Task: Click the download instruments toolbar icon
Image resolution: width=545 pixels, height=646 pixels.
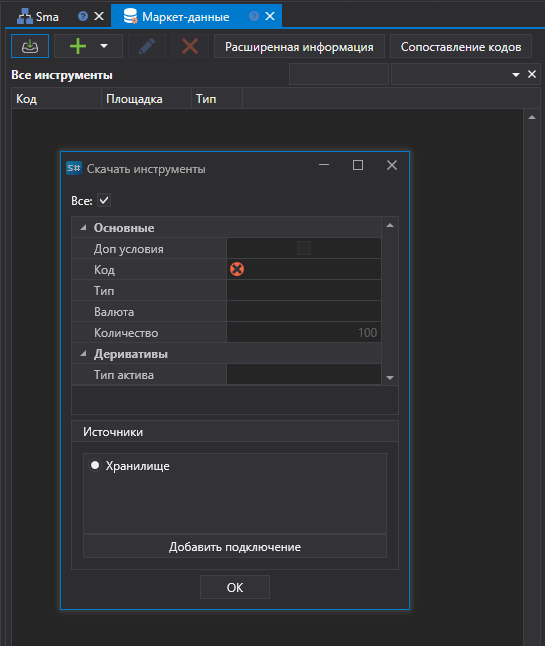Action: 30,46
